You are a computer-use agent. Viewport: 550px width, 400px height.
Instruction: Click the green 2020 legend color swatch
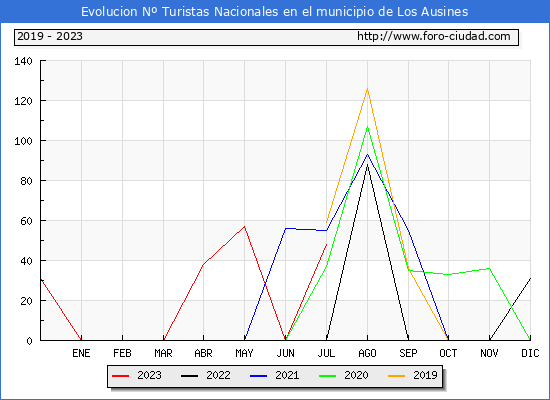point(327,376)
